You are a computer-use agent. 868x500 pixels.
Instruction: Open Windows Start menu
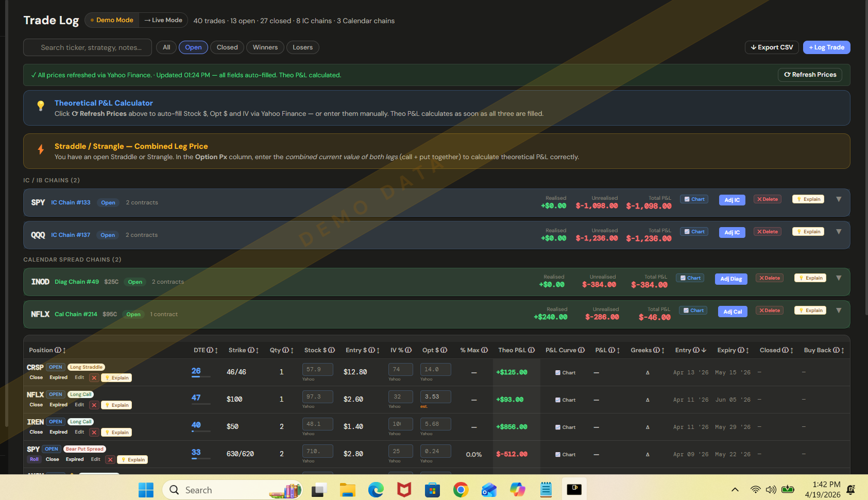coord(146,490)
